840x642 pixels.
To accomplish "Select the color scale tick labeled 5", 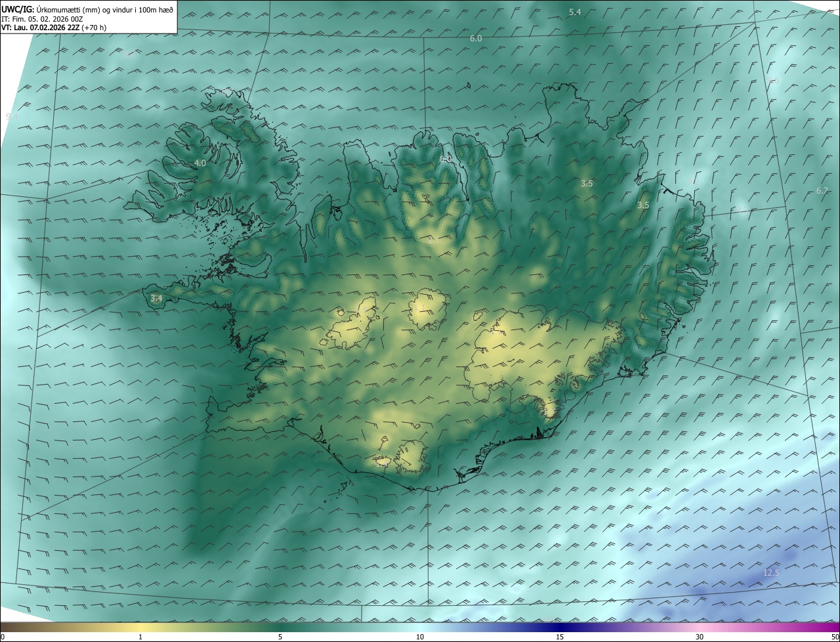I will [x=280, y=637].
